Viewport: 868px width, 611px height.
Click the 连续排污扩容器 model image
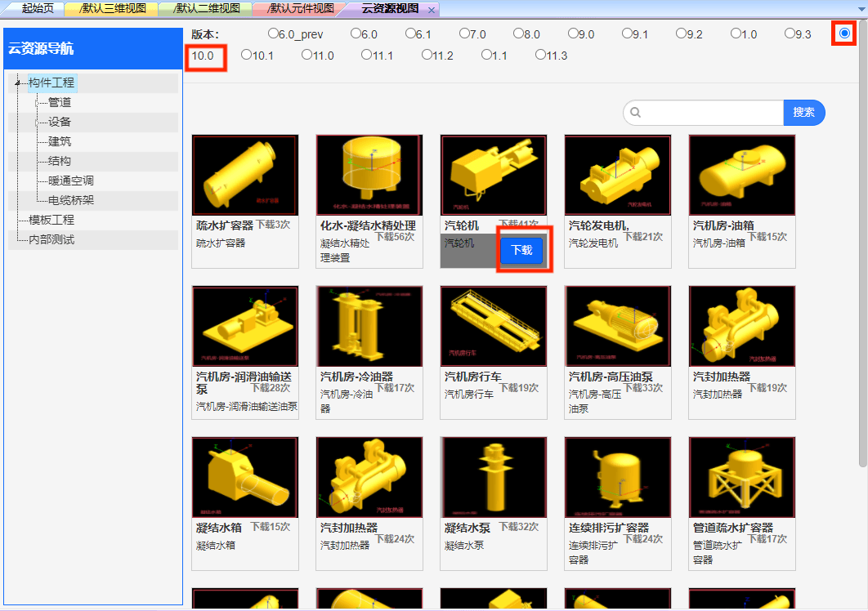coord(617,477)
